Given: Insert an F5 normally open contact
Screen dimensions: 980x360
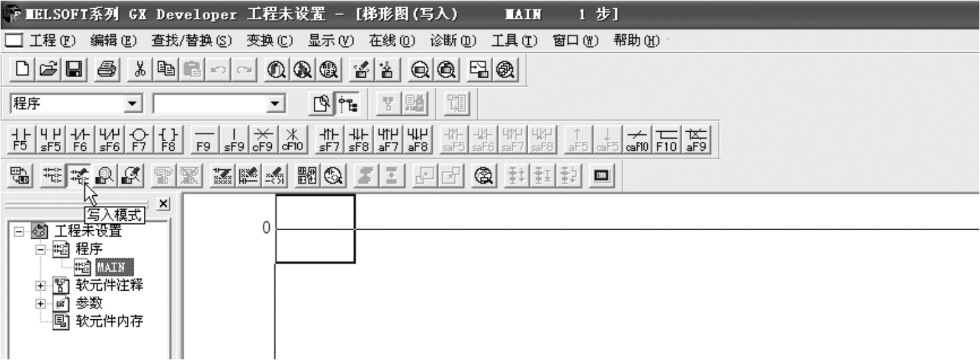Looking at the screenshot, I should point(21,139).
